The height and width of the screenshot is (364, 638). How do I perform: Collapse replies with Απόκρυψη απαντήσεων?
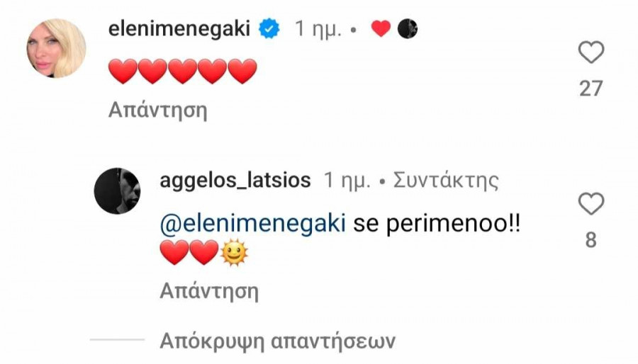point(277,341)
